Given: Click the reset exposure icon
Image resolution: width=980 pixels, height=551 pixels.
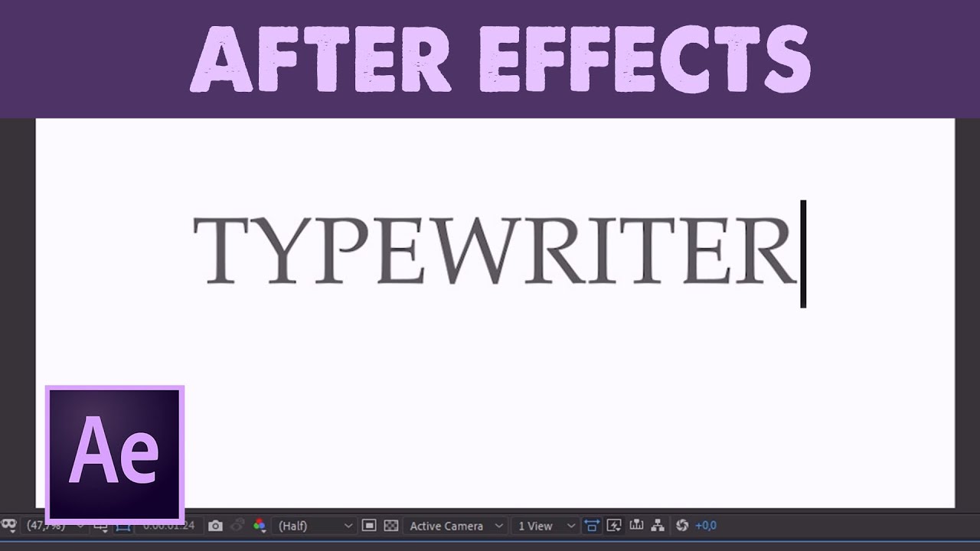Looking at the screenshot, I should (x=682, y=526).
